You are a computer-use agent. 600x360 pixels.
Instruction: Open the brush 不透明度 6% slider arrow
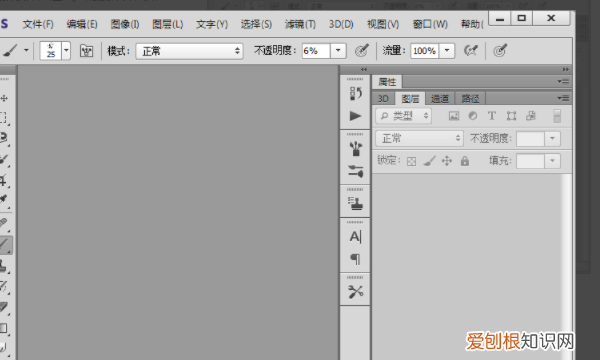pos(338,50)
